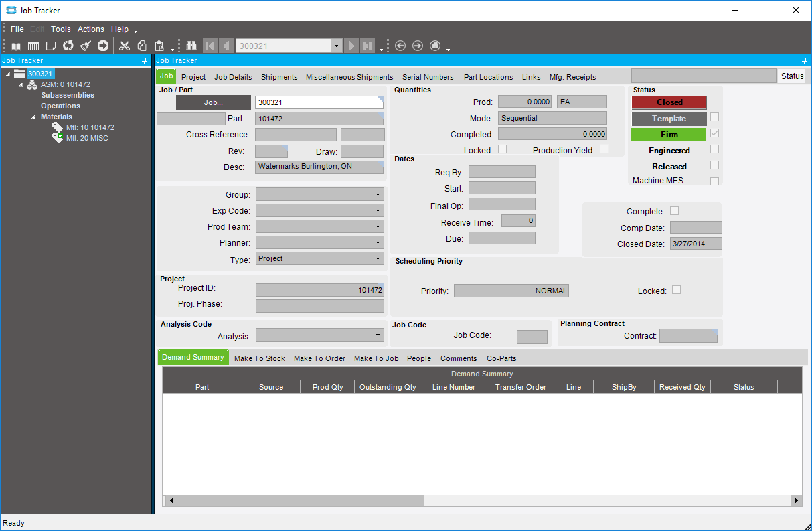This screenshot has width=812, height=531.
Task: Switch to the Job Details tab
Action: tap(233, 77)
